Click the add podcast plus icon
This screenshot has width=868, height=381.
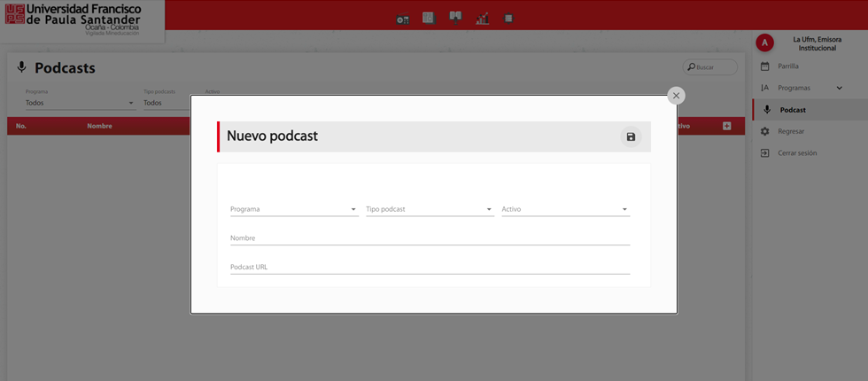pos(727,126)
